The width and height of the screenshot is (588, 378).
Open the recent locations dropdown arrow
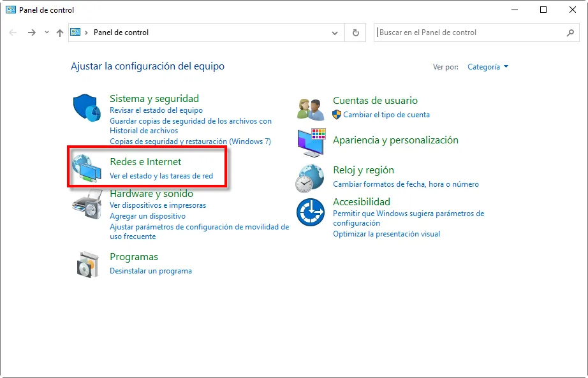click(x=47, y=33)
